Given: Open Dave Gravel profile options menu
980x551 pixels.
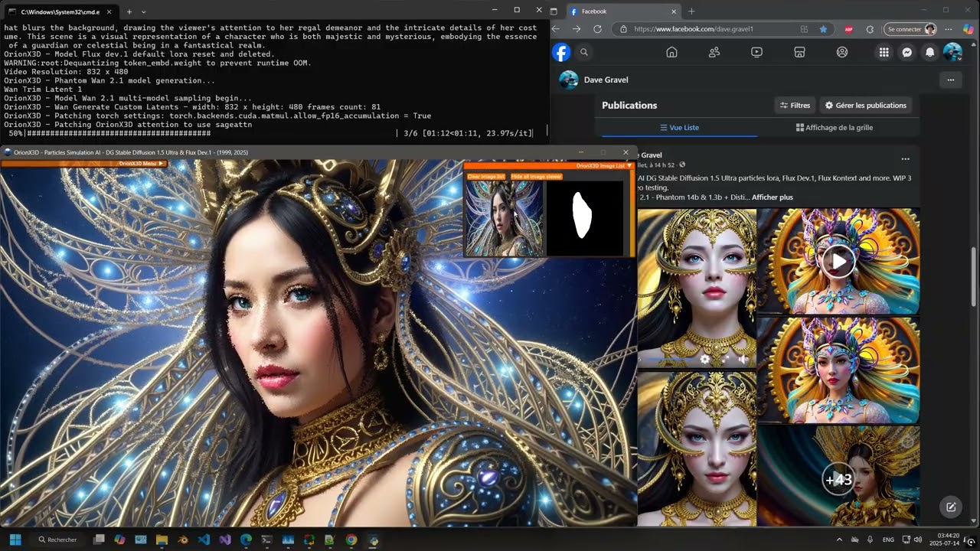Looking at the screenshot, I should [951, 80].
